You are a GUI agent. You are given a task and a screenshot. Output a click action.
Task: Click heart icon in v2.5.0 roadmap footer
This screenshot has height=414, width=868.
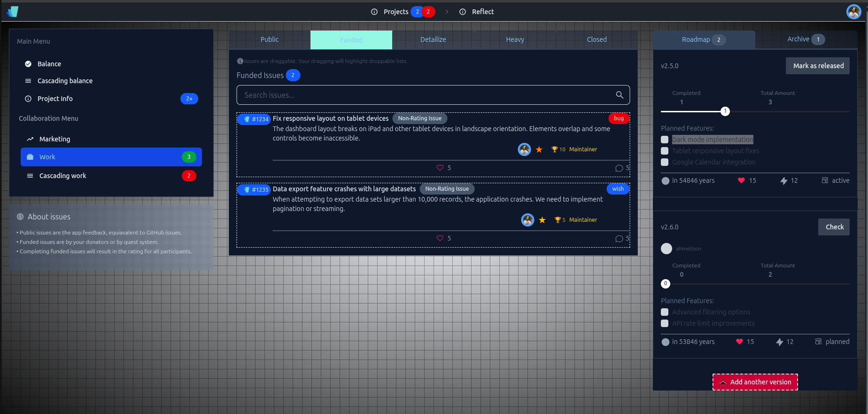[x=741, y=180]
